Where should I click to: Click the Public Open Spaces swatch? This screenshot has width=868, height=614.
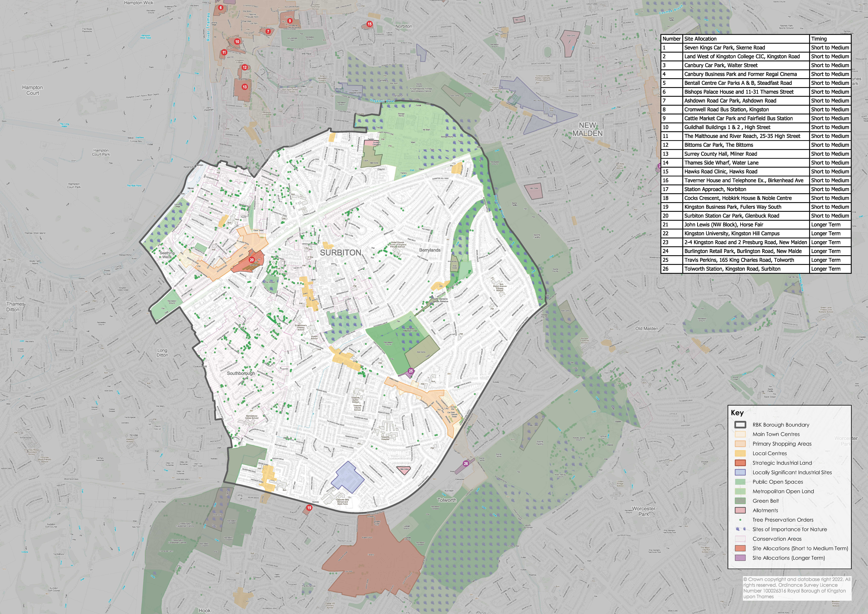740,482
